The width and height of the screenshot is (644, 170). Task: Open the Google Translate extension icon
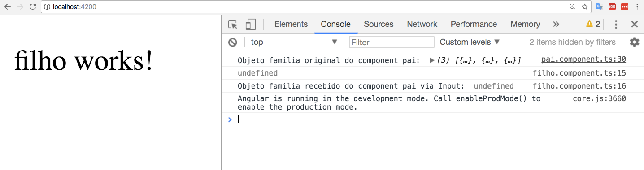pyautogui.click(x=599, y=7)
